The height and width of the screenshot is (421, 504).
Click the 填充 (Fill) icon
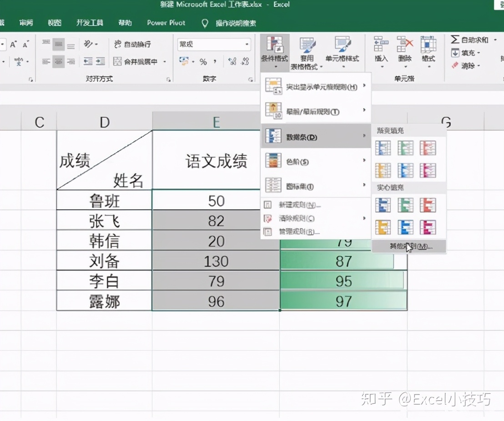pos(464,53)
